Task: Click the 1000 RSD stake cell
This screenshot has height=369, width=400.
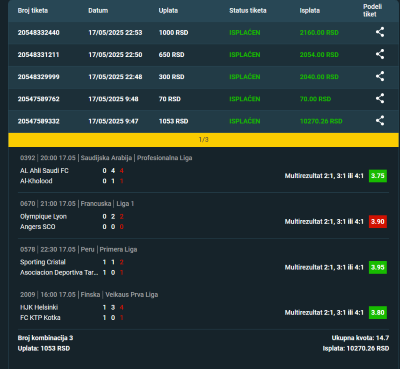Action: pos(173,33)
